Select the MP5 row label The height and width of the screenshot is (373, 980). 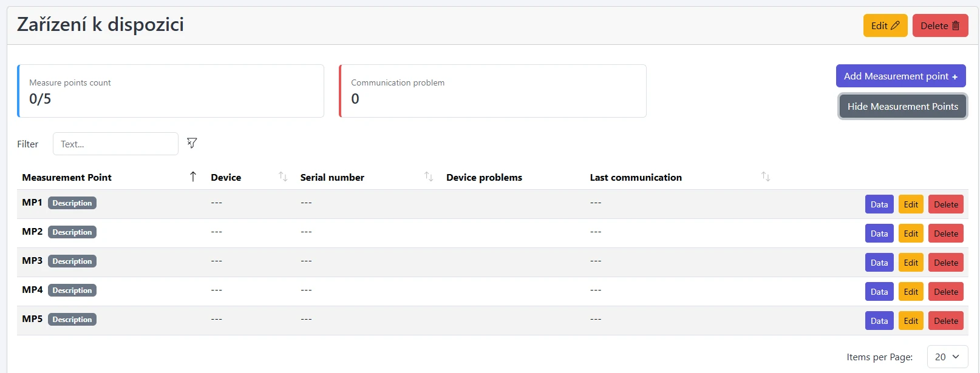(x=32, y=319)
